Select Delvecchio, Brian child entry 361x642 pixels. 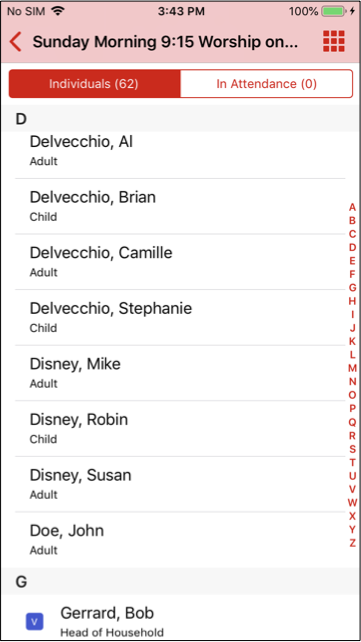pyautogui.click(x=180, y=206)
